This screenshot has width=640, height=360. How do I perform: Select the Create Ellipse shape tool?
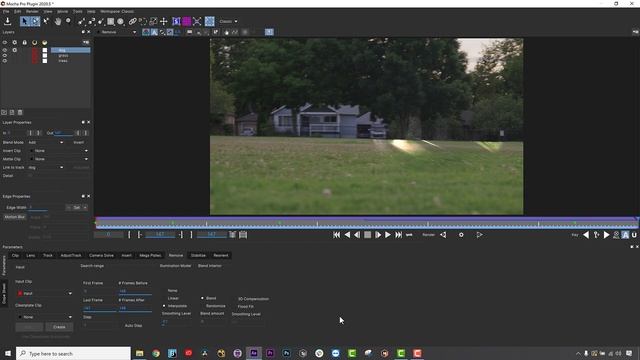pyautogui.click(x=121, y=21)
